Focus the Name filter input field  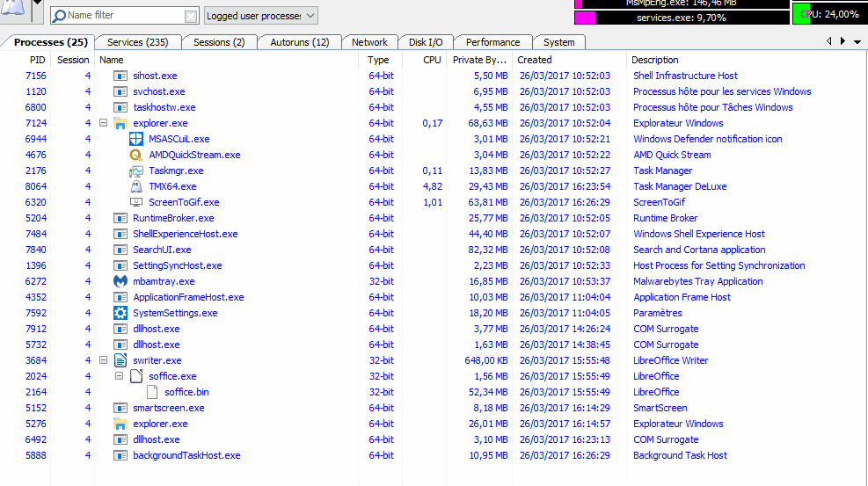[125, 16]
